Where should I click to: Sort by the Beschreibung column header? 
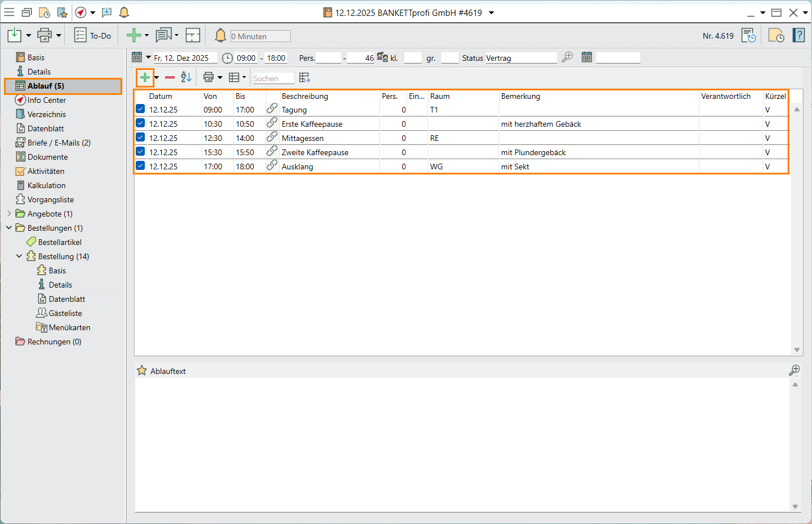(x=305, y=96)
